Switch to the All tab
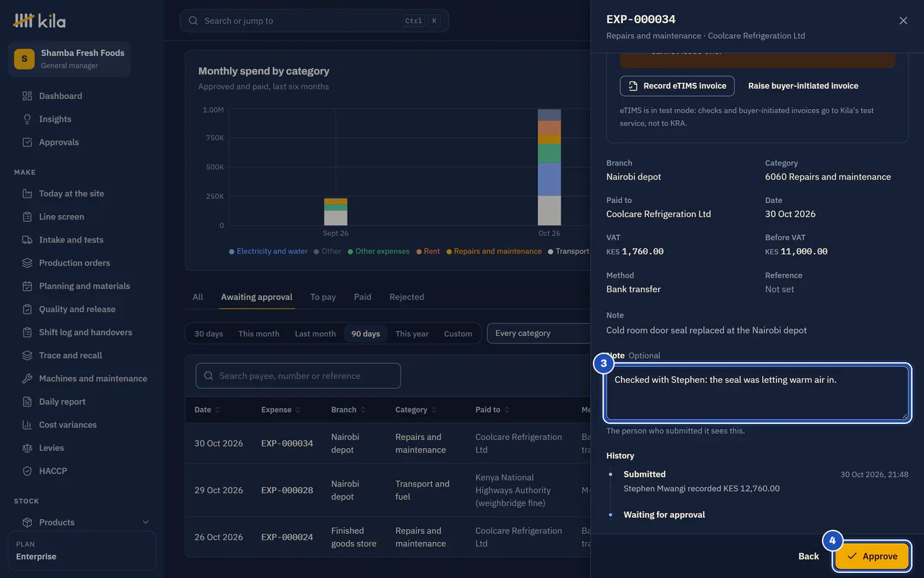This screenshot has height=578, width=924. point(198,297)
